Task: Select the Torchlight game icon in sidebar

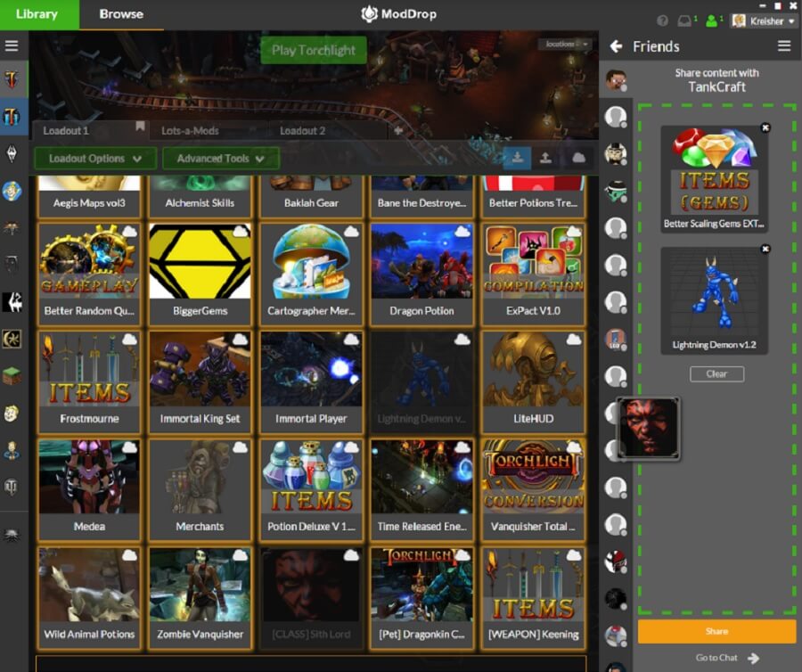Action: click(x=12, y=79)
